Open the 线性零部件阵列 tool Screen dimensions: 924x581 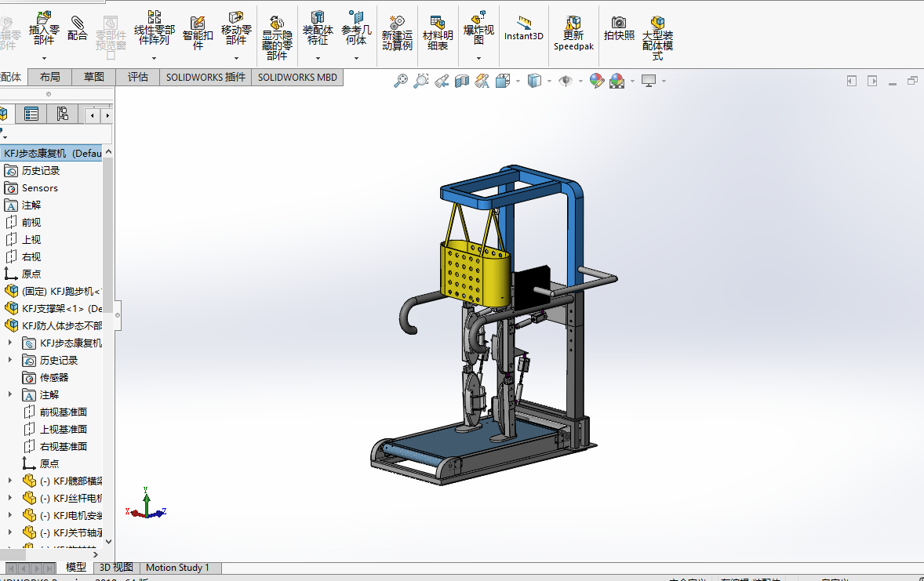coord(155,28)
